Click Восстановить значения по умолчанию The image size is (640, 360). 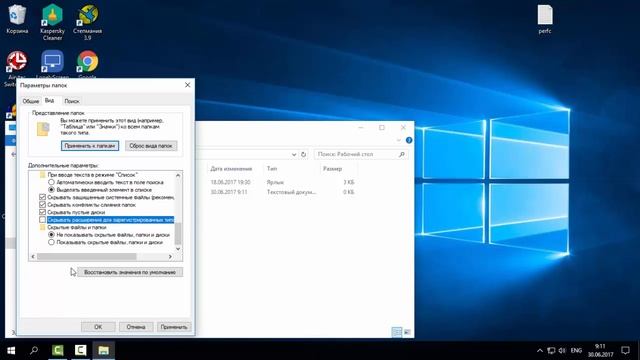(x=130, y=272)
